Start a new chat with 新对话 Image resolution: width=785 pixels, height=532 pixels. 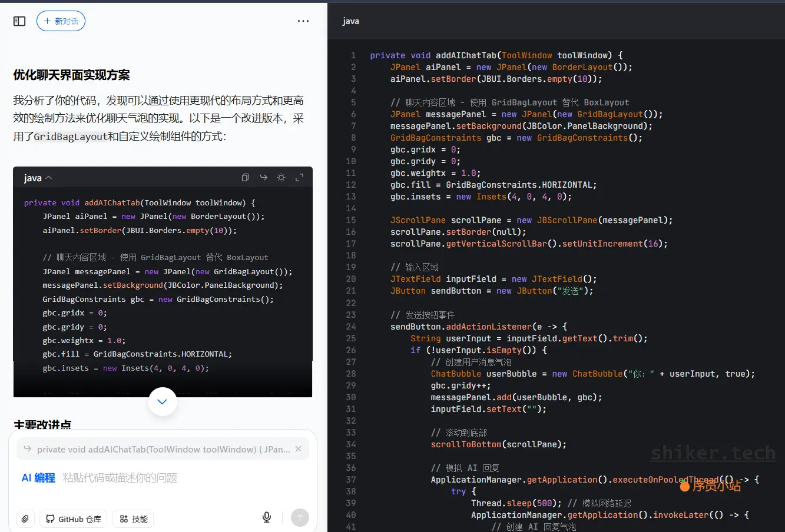61,21
